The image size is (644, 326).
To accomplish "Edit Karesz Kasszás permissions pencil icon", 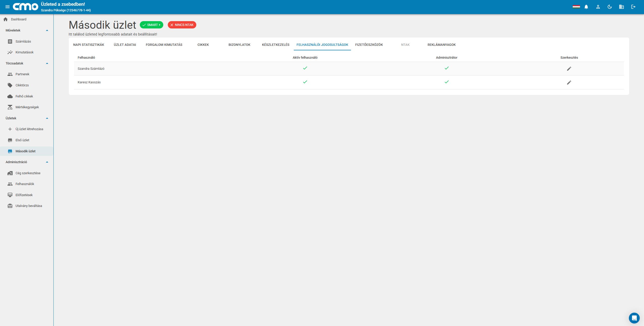I will 569,83.
